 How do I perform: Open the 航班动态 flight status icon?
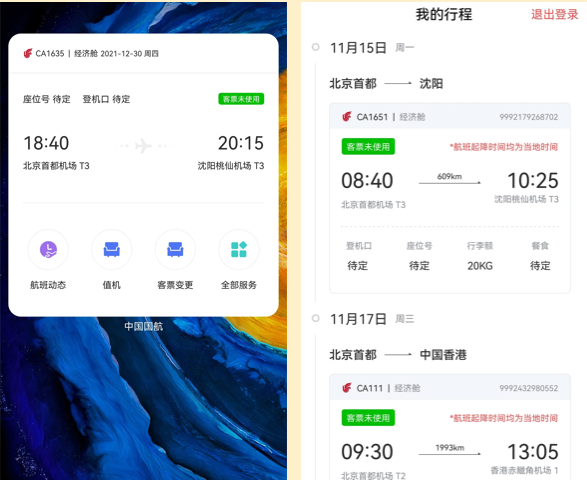[48, 250]
